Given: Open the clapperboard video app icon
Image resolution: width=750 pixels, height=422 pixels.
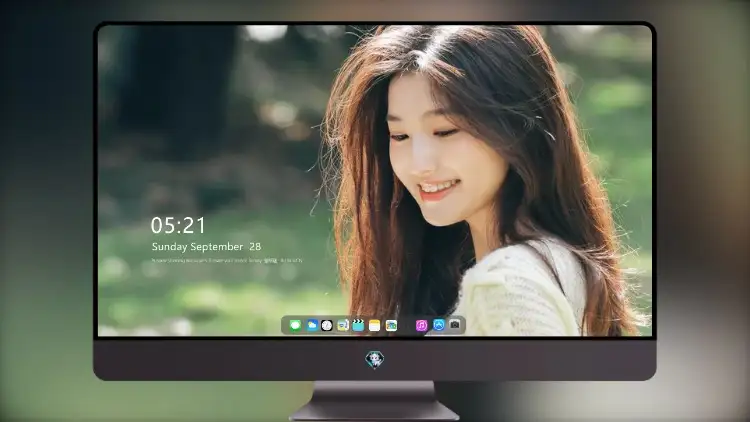Looking at the screenshot, I should point(358,326).
